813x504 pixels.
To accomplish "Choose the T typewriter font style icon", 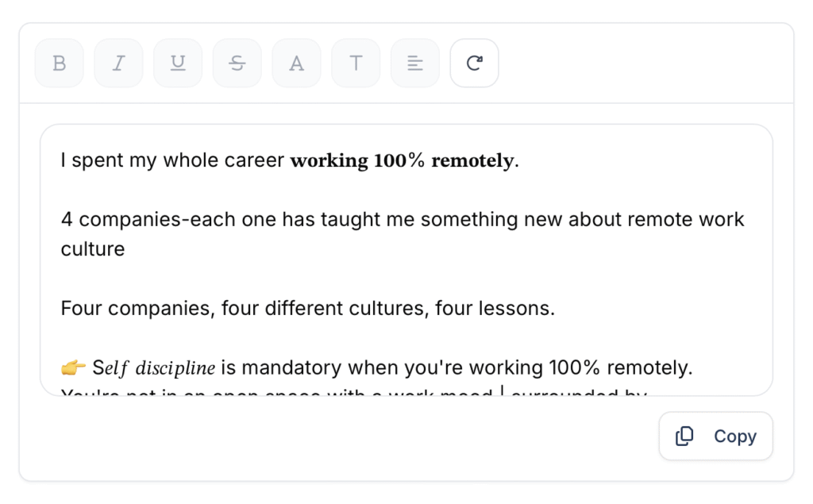I will [356, 63].
